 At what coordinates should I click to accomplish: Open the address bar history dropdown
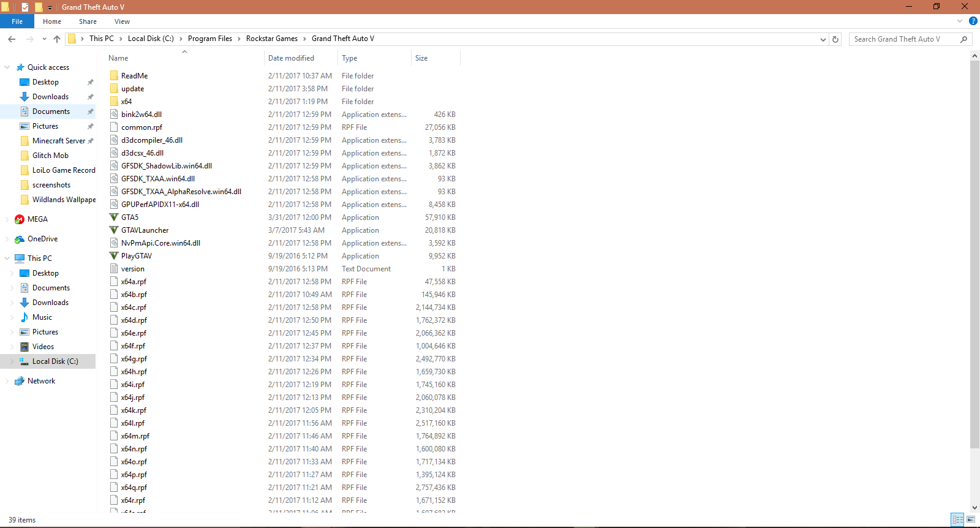tap(823, 39)
